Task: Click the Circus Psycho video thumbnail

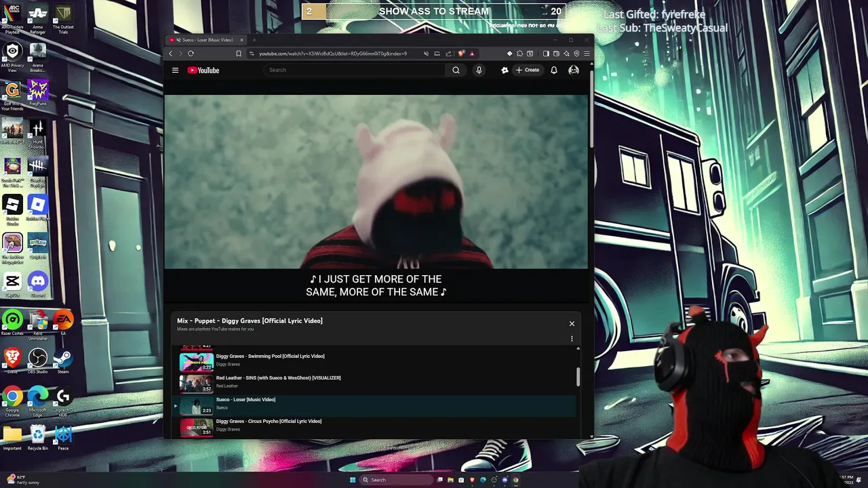Action: tap(196, 426)
